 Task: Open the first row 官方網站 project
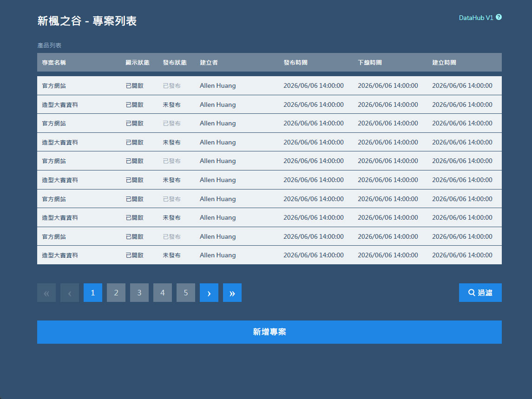point(269,85)
